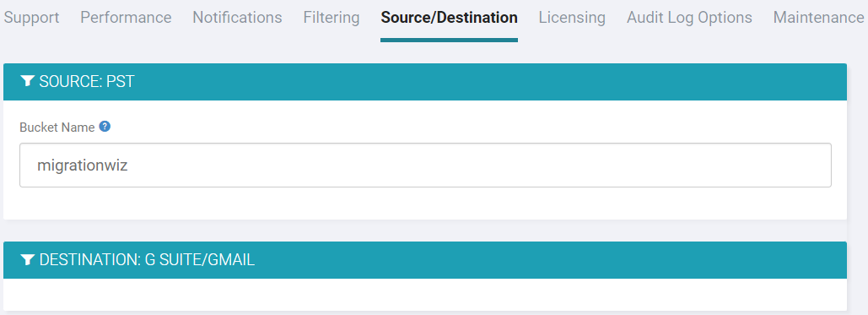The image size is (868, 315).
Task: Click the filter icon beside SOURCE: PST
Action: (28, 82)
